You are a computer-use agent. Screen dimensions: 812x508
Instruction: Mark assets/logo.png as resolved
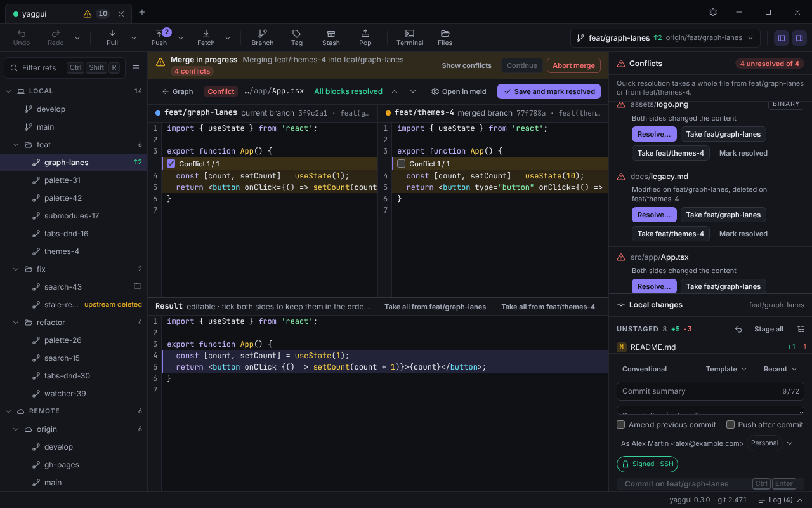coord(743,153)
